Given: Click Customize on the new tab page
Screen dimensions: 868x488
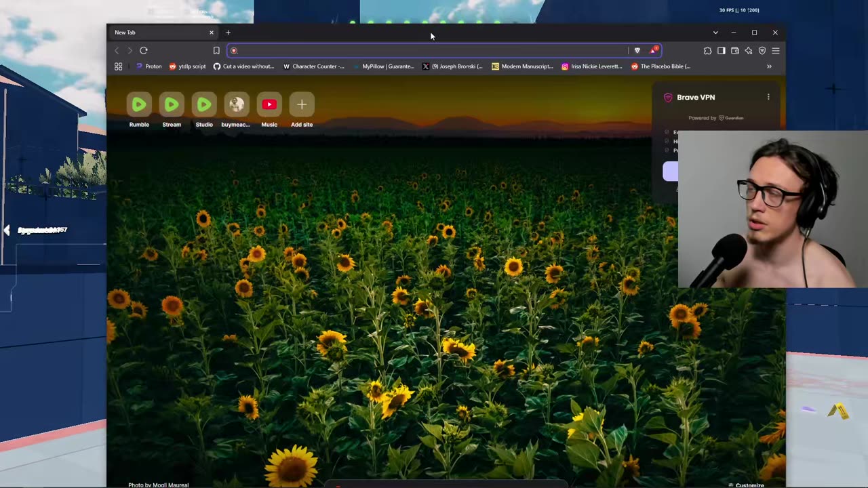Looking at the screenshot, I should point(746,485).
